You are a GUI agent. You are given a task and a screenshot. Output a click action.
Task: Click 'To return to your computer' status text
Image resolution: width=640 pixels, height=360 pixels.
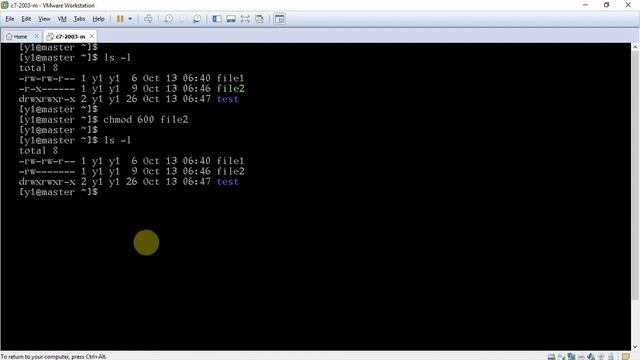click(53, 357)
